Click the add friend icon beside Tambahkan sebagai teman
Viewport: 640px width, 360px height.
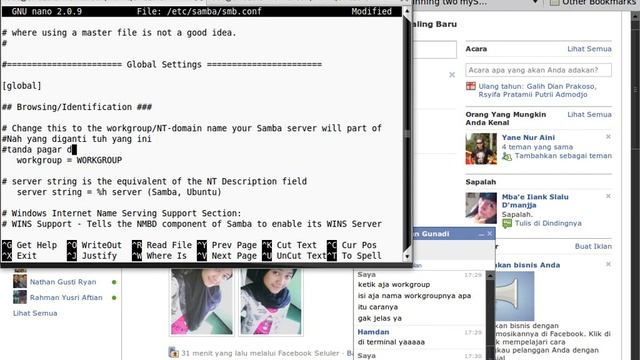tap(507, 156)
